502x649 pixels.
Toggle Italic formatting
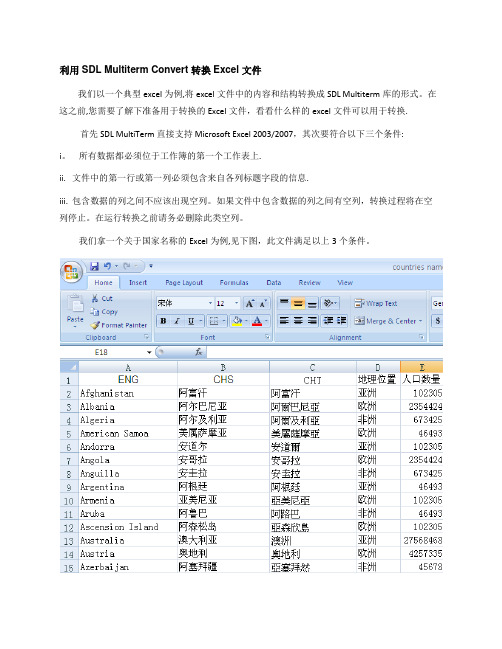(x=177, y=321)
